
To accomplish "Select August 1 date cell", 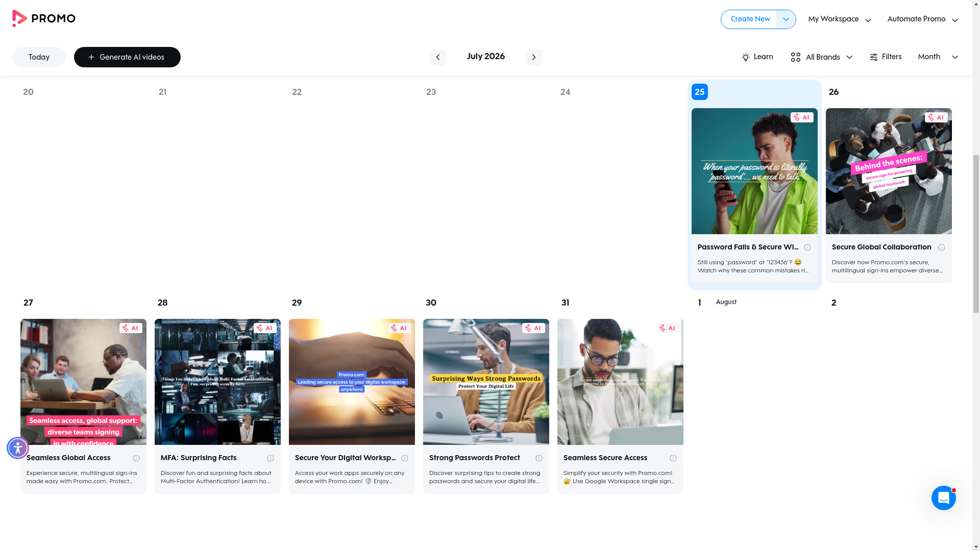I will [700, 303].
